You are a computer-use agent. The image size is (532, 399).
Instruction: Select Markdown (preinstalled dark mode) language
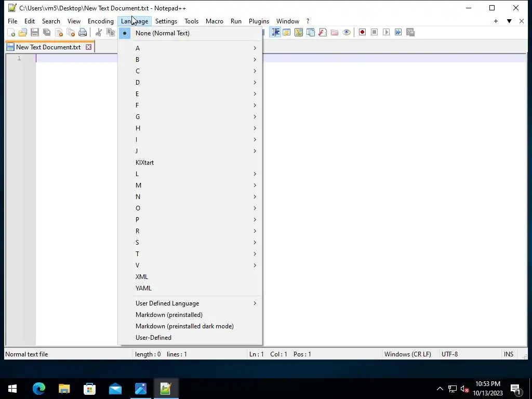pyautogui.click(x=190, y=326)
